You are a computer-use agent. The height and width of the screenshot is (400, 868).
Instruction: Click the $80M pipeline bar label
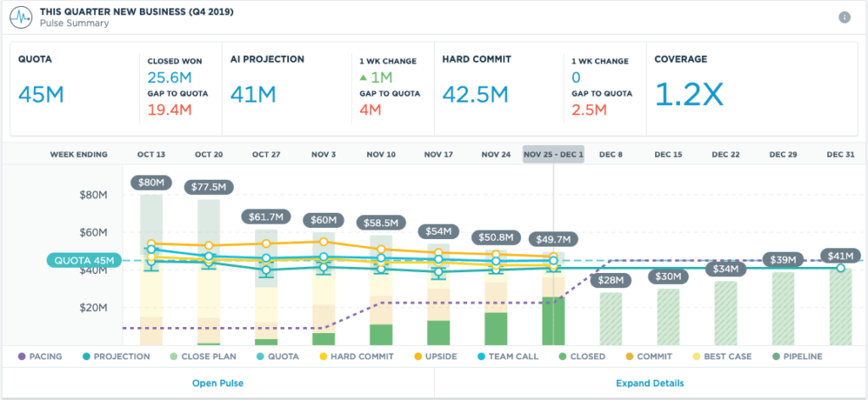pos(152,182)
